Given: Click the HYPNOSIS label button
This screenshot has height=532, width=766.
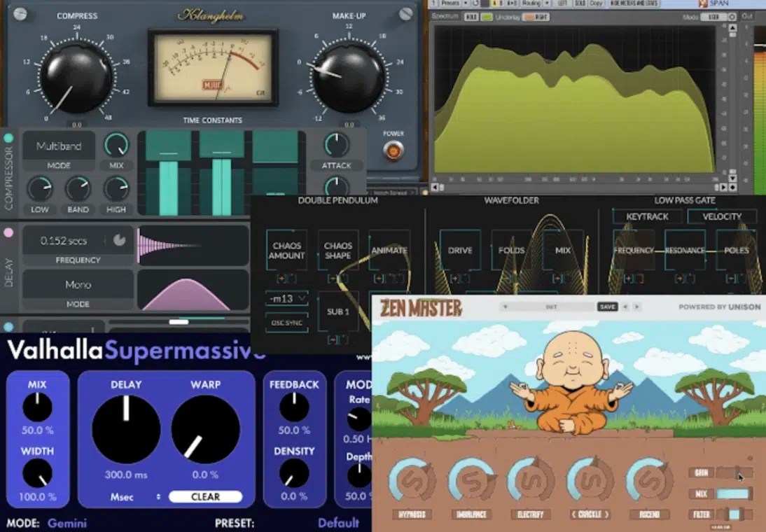Looking at the screenshot, I should 412,514.
